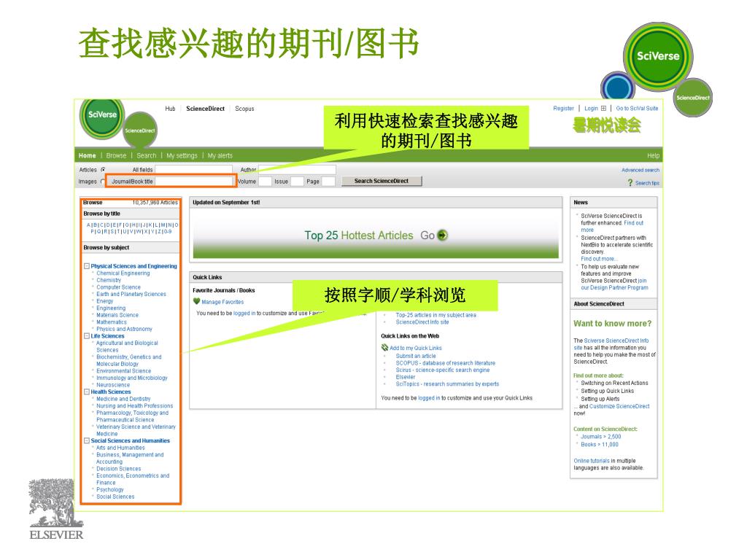The width and height of the screenshot is (747, 560).
Task: Click the Search ScienceDirect button
Action: coord(382,181)
